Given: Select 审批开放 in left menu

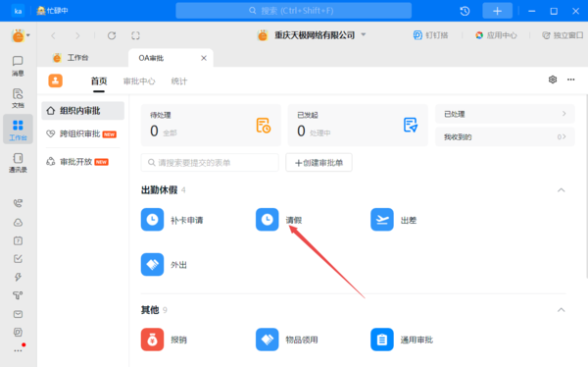Looking at the screenshot, I should point(83,162).
